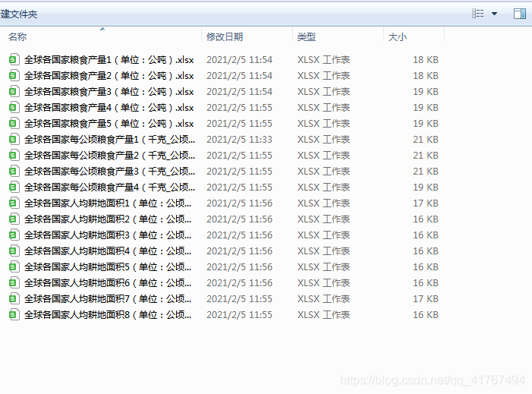Select file name 全球各国家人均耕地面积1
The width and height of the screenshot is (532, 394).
pyautogui.click(x=108, y=203)
